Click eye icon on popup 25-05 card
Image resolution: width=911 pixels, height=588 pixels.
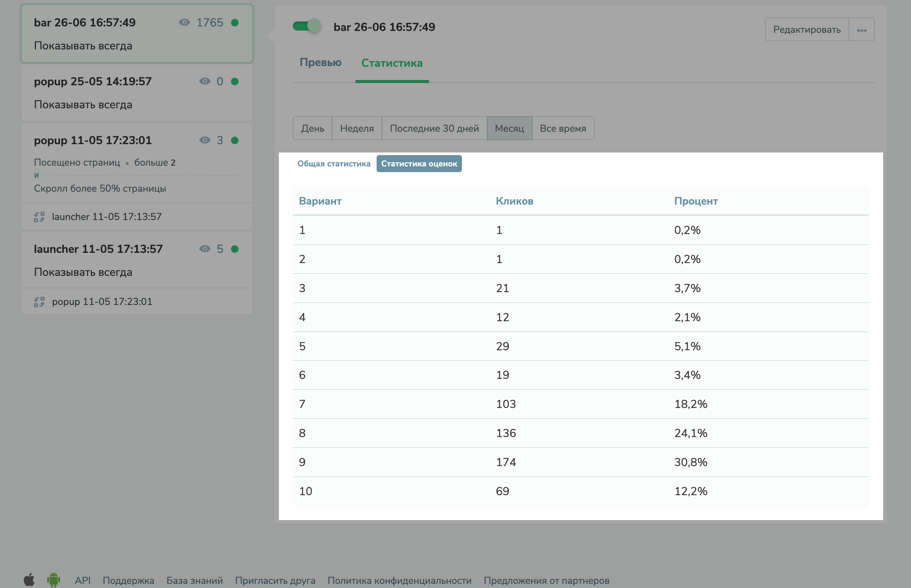pyautogui.click(x=205, y=81)
